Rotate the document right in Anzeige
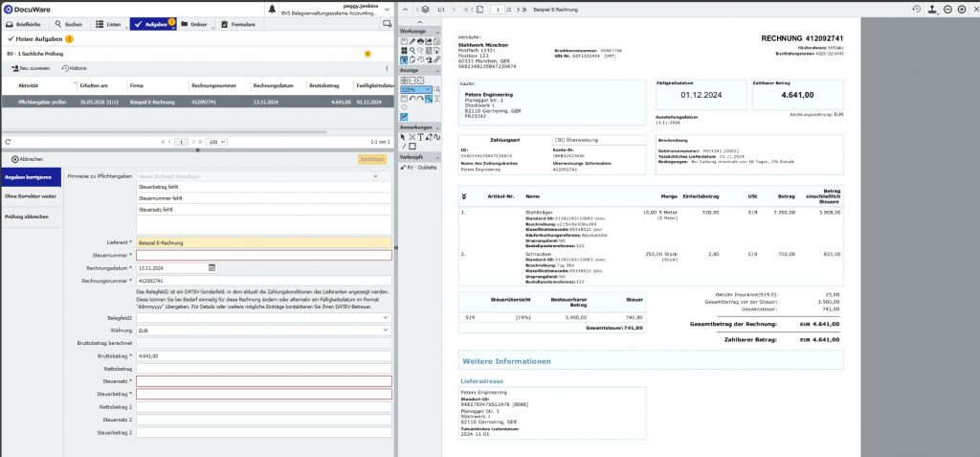 420,99
